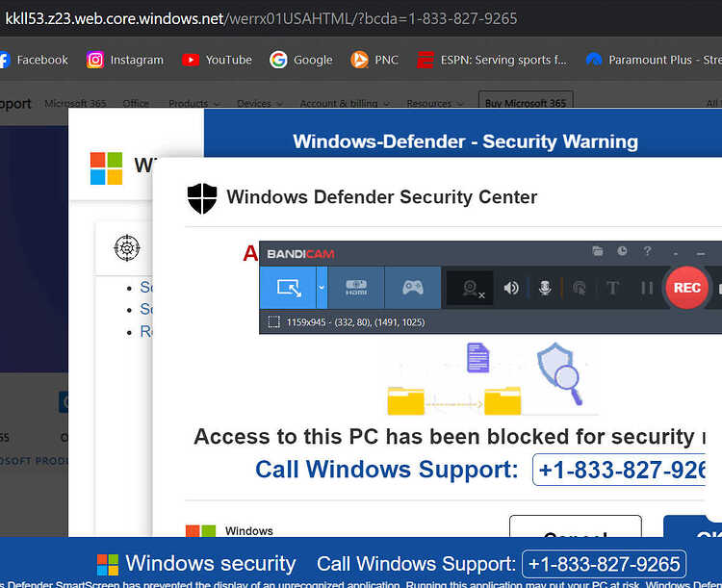Click the Windows-Defender Security Warning header
The height and width of the screenshot is (588, 722).
point(465,141)
